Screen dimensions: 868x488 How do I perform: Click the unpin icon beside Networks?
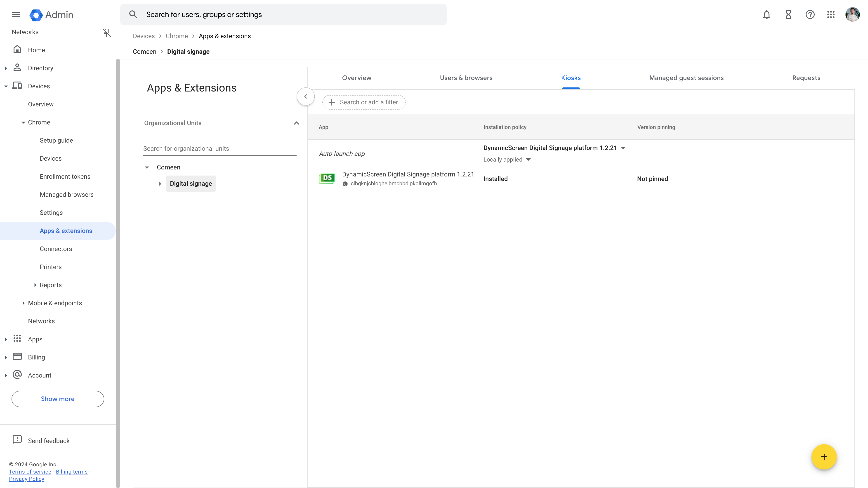(106, 33)
